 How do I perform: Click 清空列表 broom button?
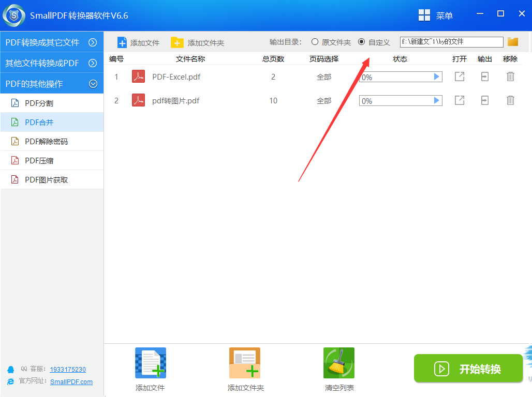pos(339,370)
